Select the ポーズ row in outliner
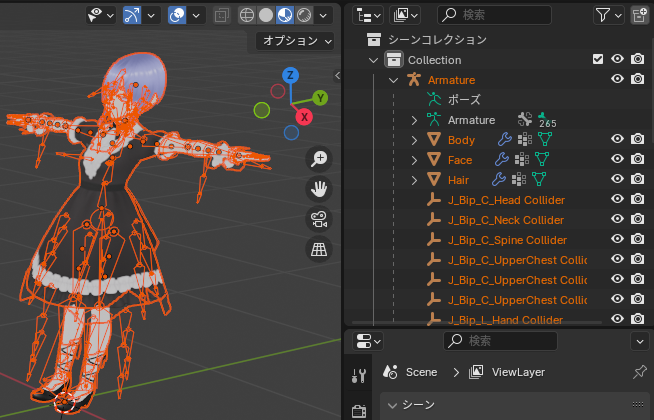Screen dimensions: 654x420 tap(464, 100)
